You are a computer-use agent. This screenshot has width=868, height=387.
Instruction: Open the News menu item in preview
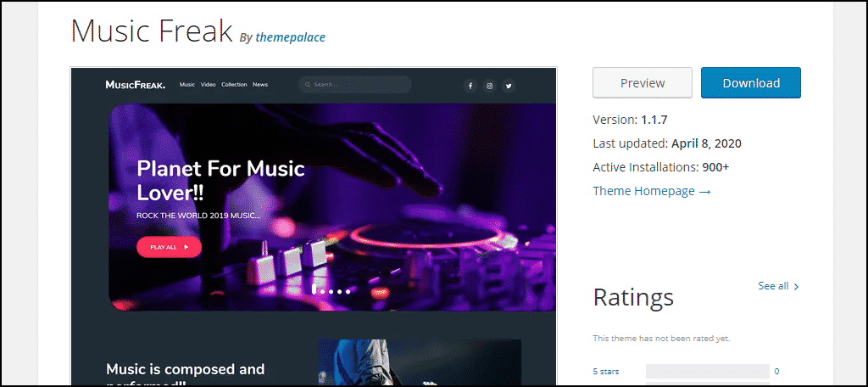(260, 85)
